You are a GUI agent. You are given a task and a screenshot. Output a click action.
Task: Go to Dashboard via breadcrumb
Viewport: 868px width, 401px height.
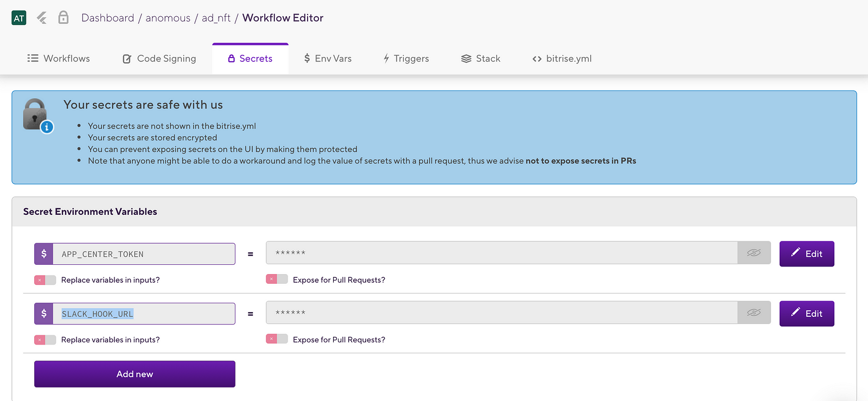coord(107,18)
